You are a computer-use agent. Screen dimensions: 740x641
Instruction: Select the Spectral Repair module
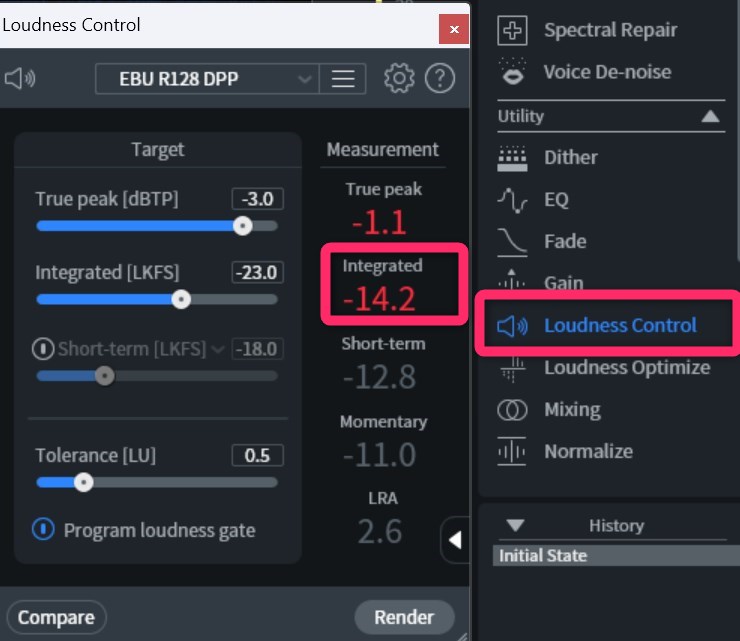pyautogui.click(x=609, y=30)
